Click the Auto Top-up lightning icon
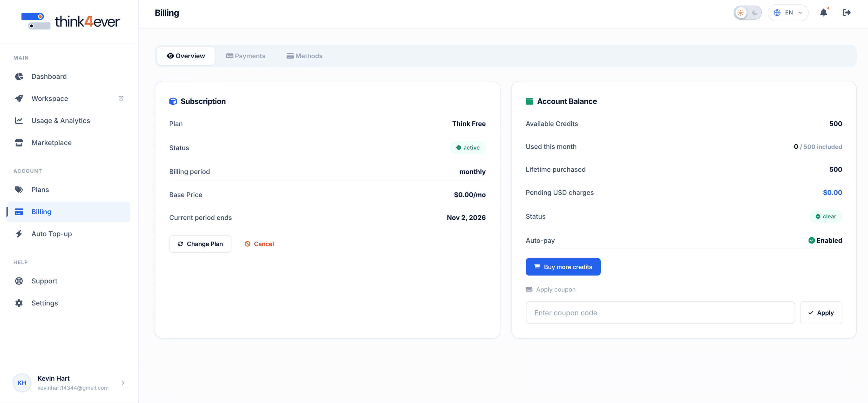The height and width of the screenshot is (403, 868). [x=19, y=234]
